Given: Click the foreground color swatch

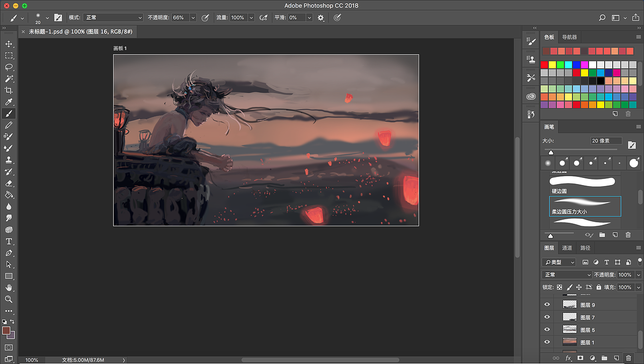Looking at the screenshot, I should pyautogui.click(x=6, y=330).
